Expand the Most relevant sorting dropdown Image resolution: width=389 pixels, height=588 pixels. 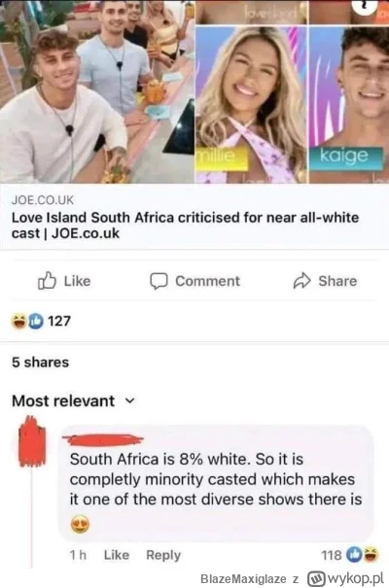point(73,400)
